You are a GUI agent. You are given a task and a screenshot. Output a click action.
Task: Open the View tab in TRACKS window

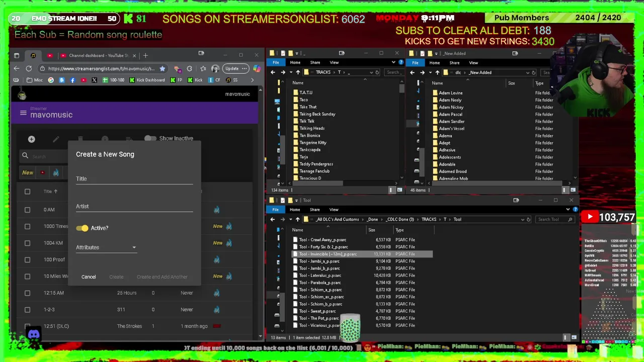(x=334, y=63)
